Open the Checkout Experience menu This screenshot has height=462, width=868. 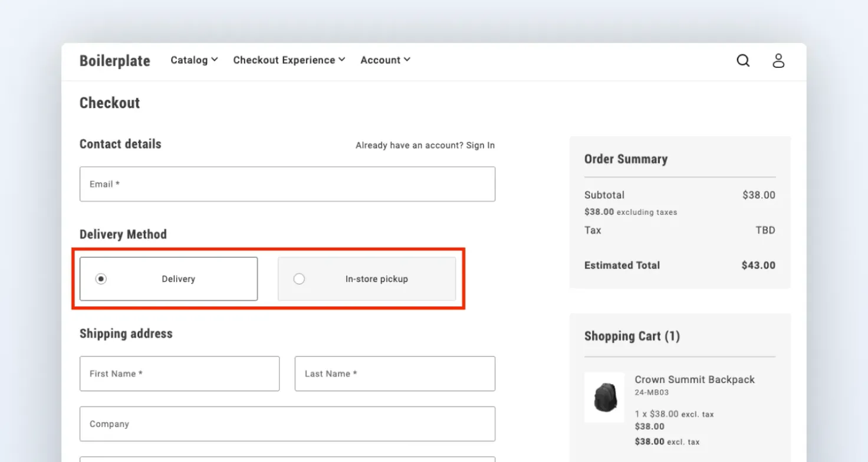pyautogui.click(x=289, y=60)
